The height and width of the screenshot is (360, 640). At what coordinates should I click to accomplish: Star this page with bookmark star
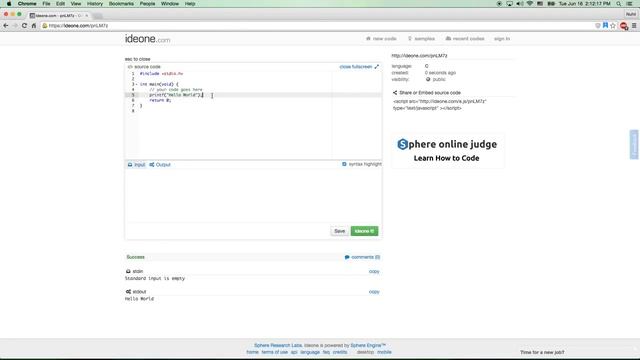click(613, 26)
